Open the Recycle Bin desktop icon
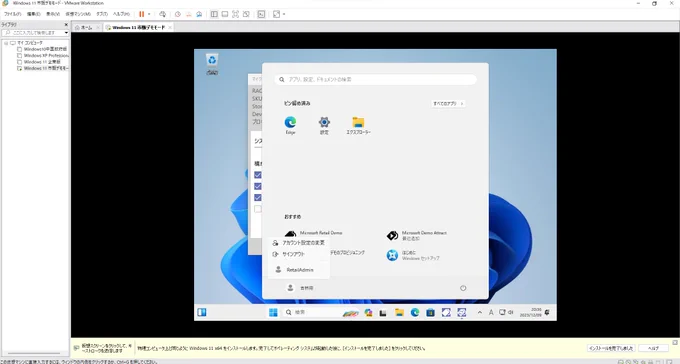This screenshot has height=364, width=680. (212, 64)
